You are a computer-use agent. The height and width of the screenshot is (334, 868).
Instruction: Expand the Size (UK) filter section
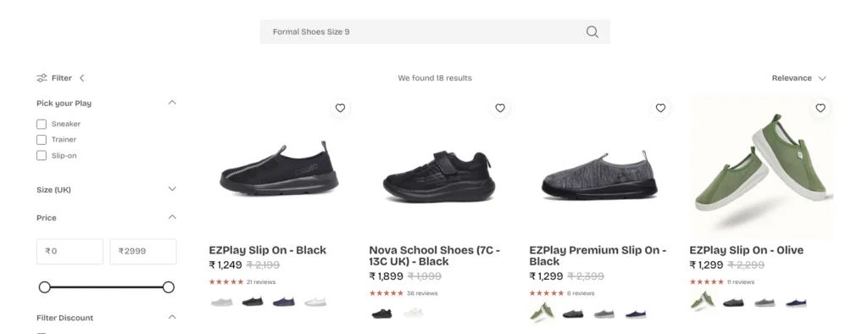click(172, 189)
